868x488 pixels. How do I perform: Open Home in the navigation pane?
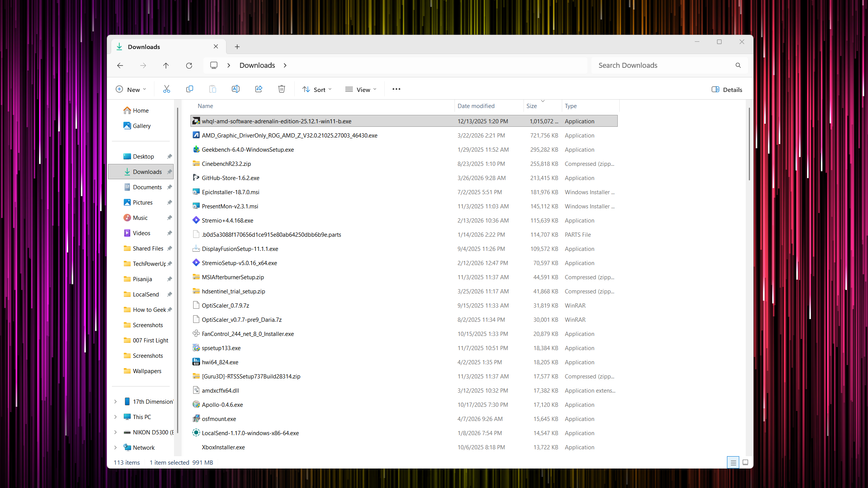(141, 110)
